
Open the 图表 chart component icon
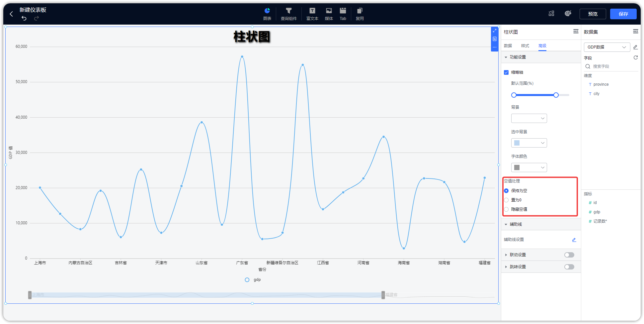[x=267, y=14]
